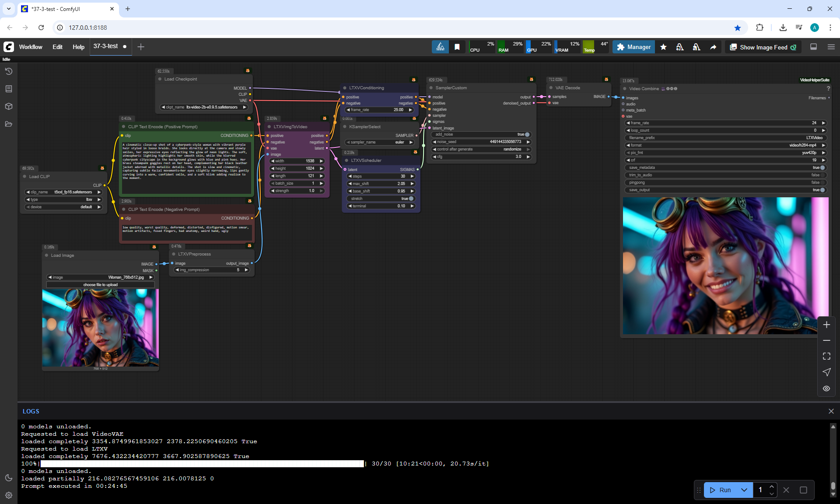Click the share arrow icon in toolbar

(713, 47)
